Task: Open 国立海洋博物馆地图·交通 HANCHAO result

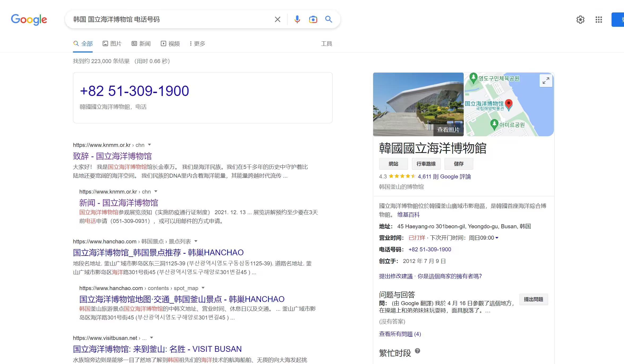Action: click(182, 299)
